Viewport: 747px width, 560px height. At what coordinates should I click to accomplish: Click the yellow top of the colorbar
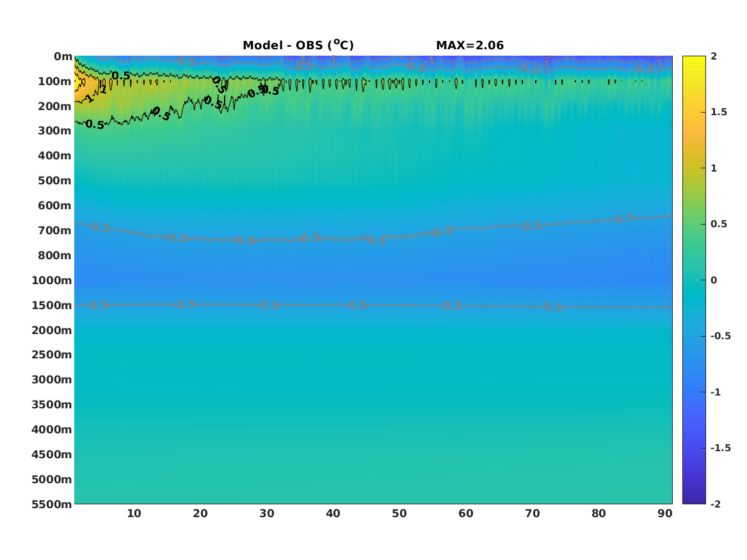694,62
